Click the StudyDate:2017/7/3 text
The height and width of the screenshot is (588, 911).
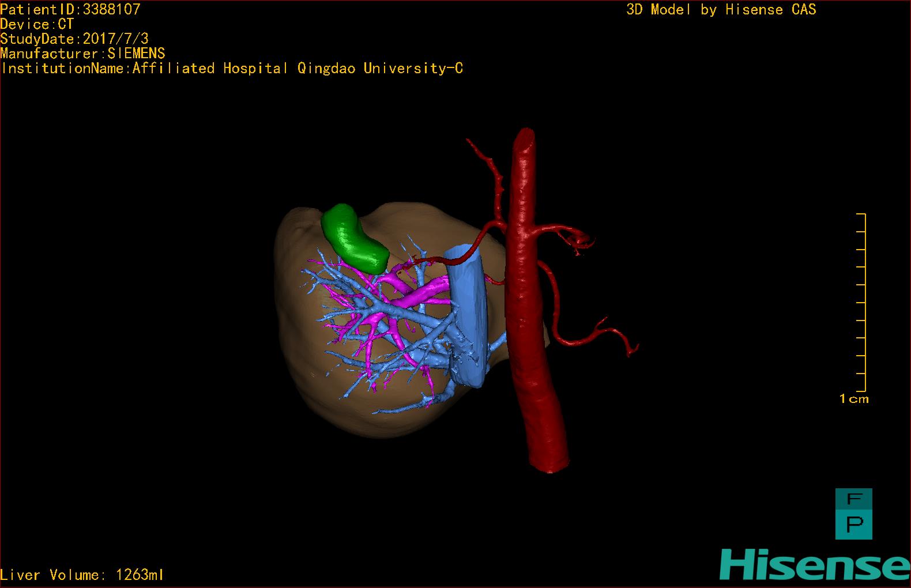click(x=74, y=39)
